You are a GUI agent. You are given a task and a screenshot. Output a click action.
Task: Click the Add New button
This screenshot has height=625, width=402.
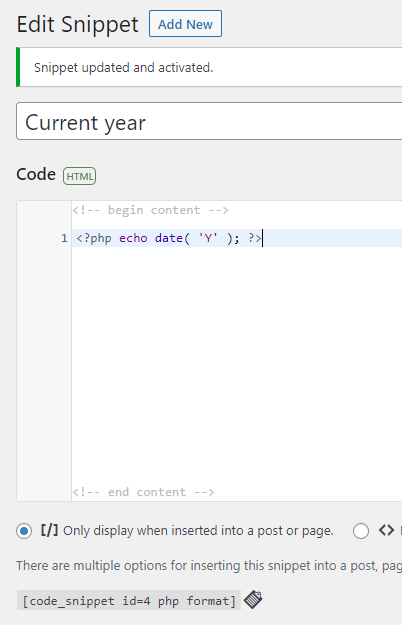185,24
